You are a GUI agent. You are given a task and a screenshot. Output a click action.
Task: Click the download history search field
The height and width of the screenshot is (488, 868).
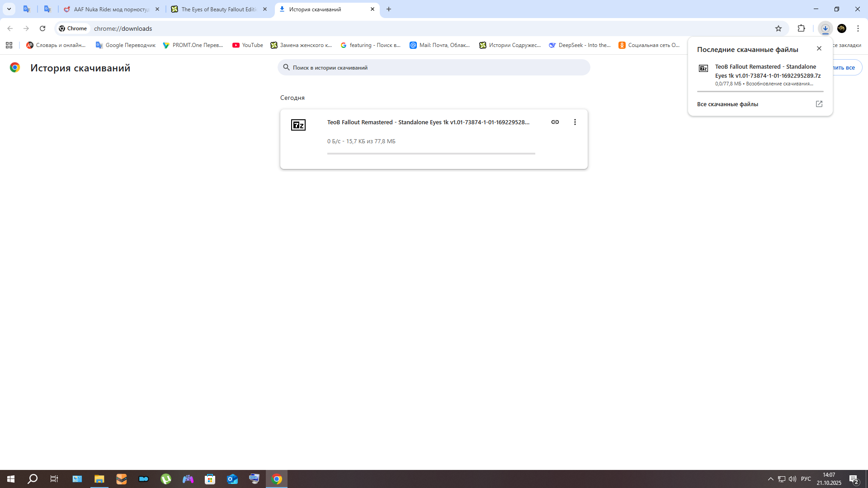tap(434, 67)
